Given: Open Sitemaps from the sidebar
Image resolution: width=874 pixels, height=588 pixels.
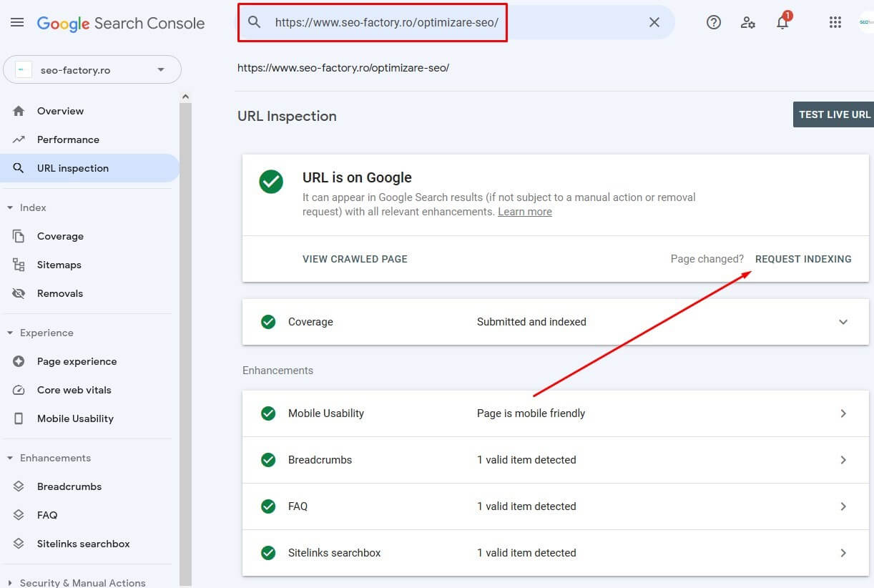Looking at the screenshot, I should point(59,265).
